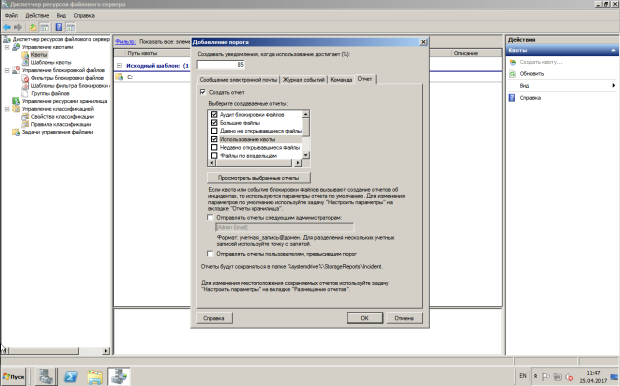Image resolution: width=620 pixels, height=386 pixels.
Task: Click the report list down scroll arrow
Action: pos(305,155)
